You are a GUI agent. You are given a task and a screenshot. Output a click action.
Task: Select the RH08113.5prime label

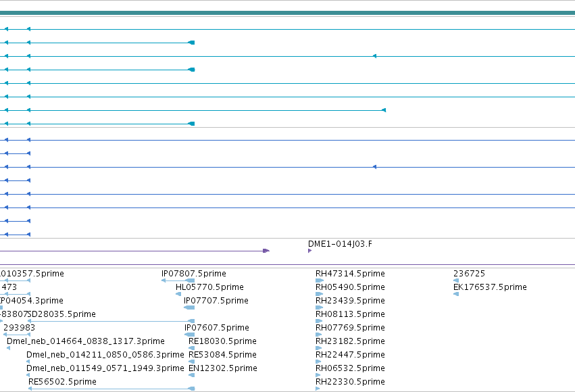tap(350, 314)
